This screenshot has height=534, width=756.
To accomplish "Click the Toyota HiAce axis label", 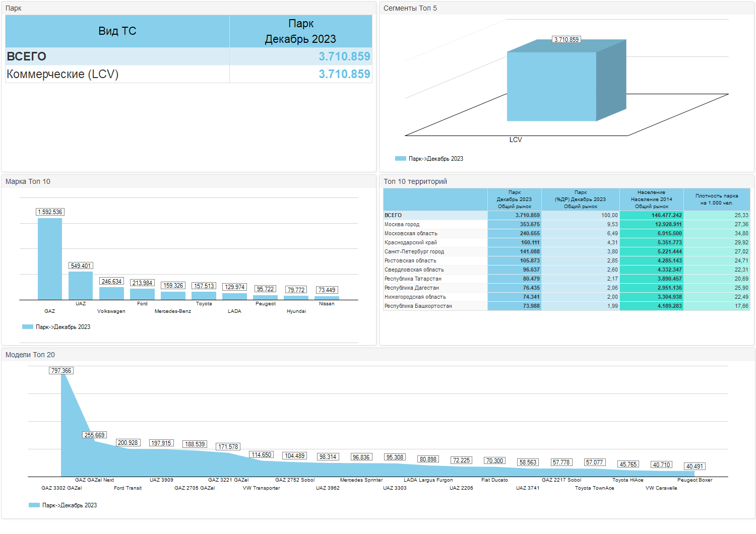I will [628, 480].
